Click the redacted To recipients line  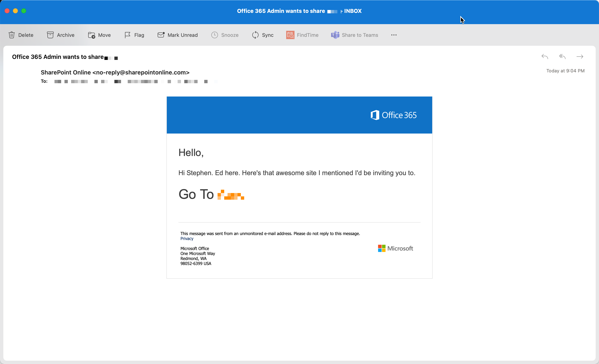click(x=131, y=82)
